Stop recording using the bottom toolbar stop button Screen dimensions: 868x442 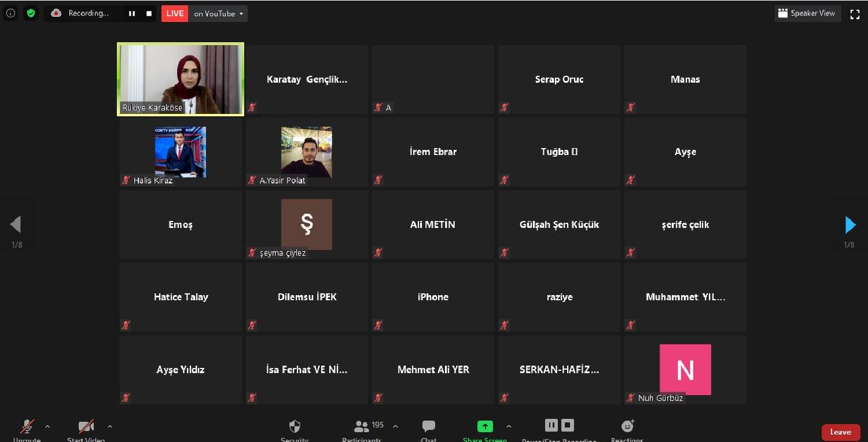(x=568, y=425)
